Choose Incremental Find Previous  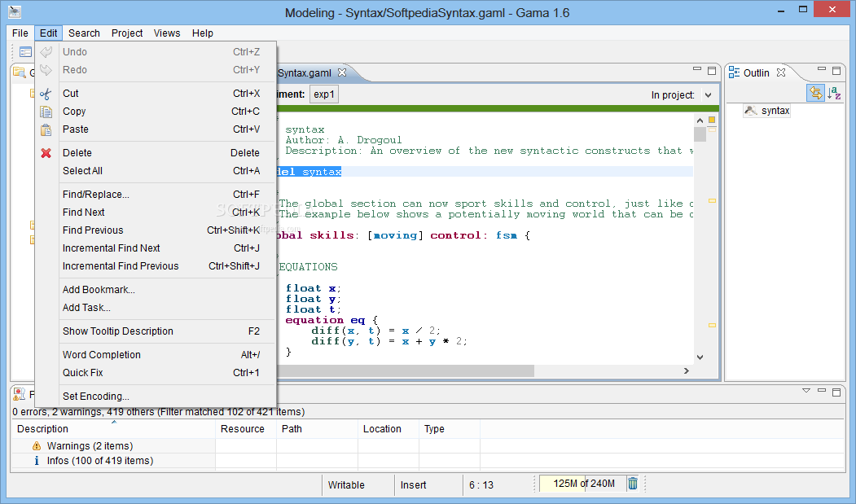pyautogui.click(x=156, y=266)
